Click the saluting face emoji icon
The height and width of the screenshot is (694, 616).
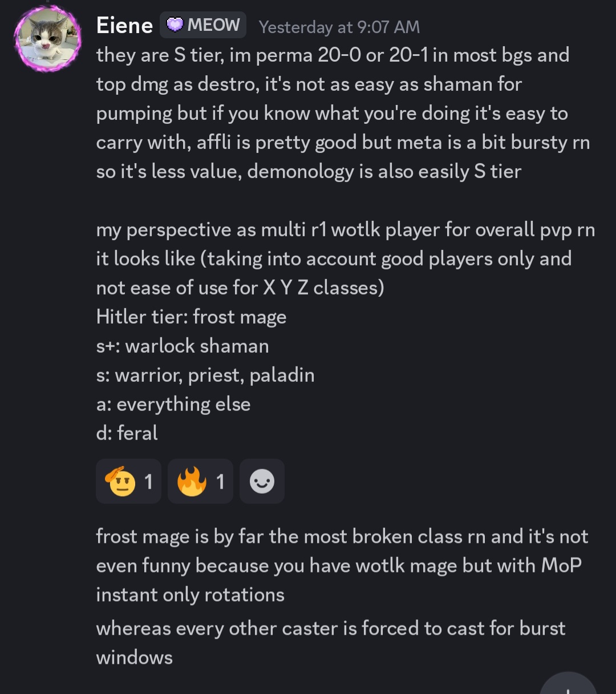(120, 482)
